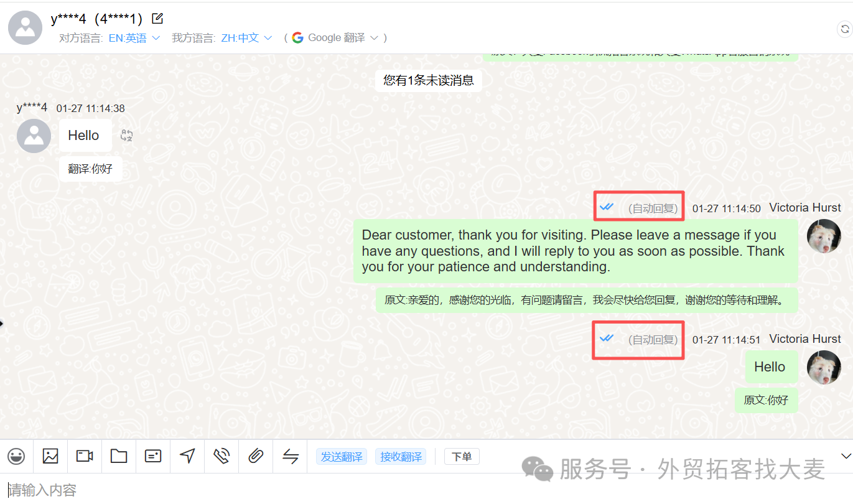Click Victoria Hurst avatar beside Dear customer message

point(824,236)
